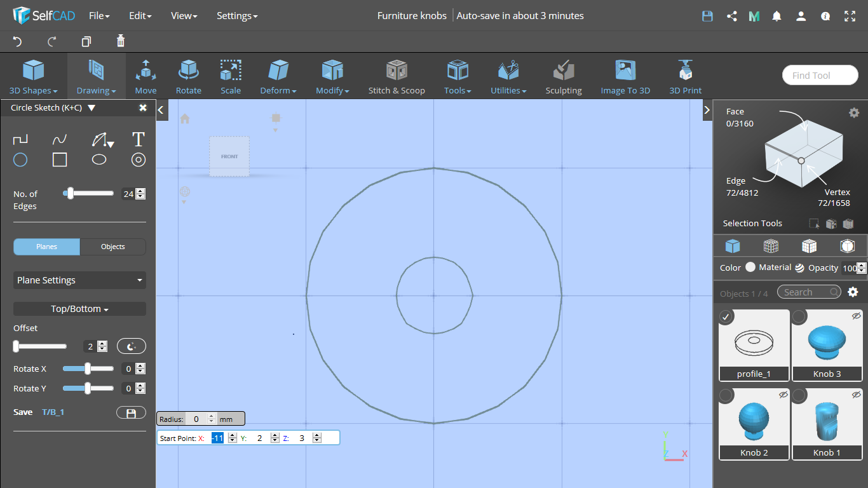Open Top/Bottom plane dropdown

pyautogui.click(x=79, y=309)
